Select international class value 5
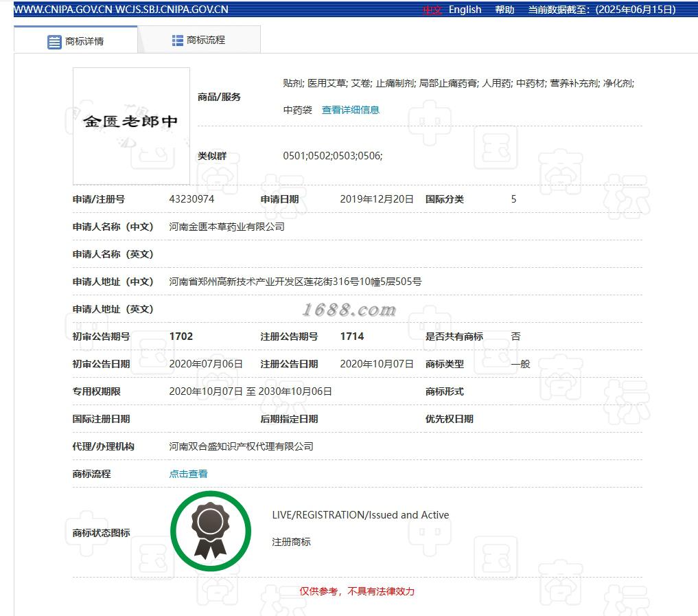 513,199
